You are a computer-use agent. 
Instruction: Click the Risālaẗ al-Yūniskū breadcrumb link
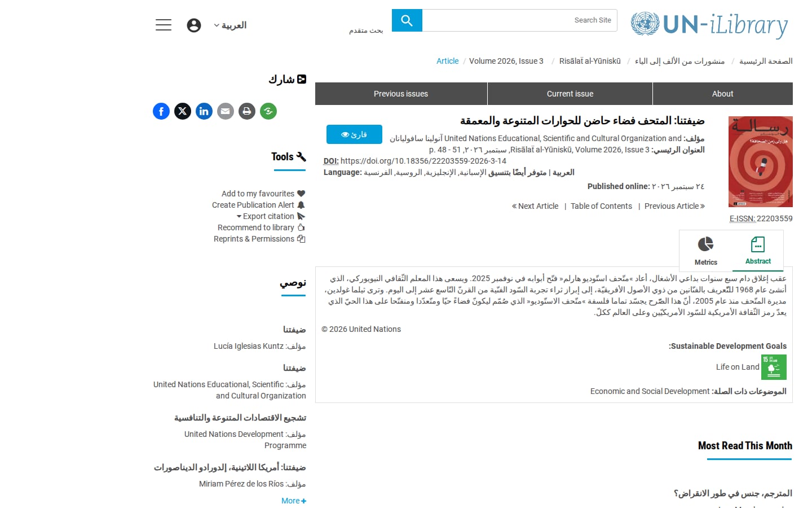click(x=590, y=61)
